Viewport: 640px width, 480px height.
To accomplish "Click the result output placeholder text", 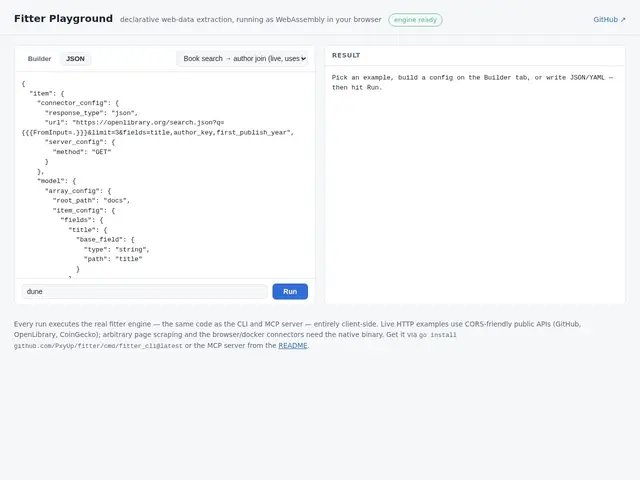I will [472, 82].
